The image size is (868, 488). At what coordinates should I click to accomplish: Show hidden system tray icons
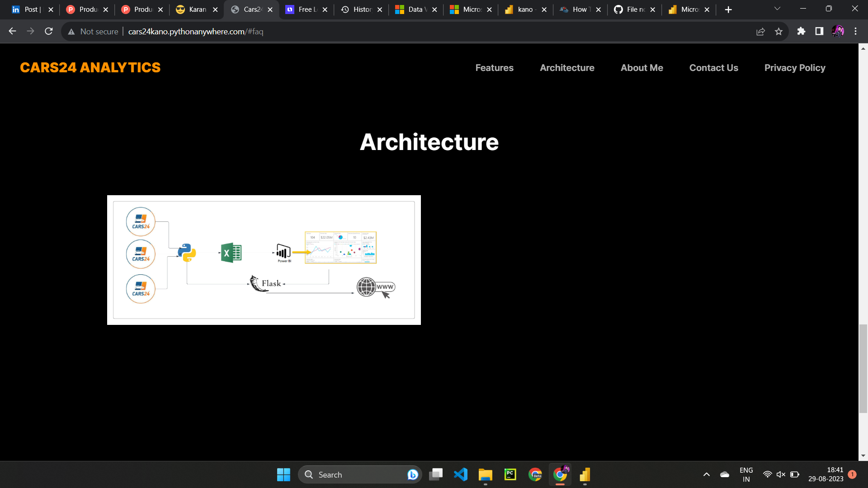point(706,474)
